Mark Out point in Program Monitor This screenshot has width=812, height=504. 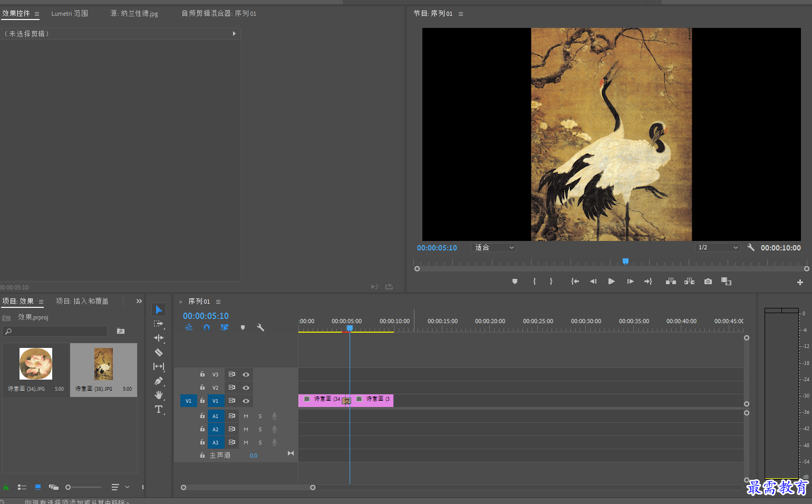(551, 282)
